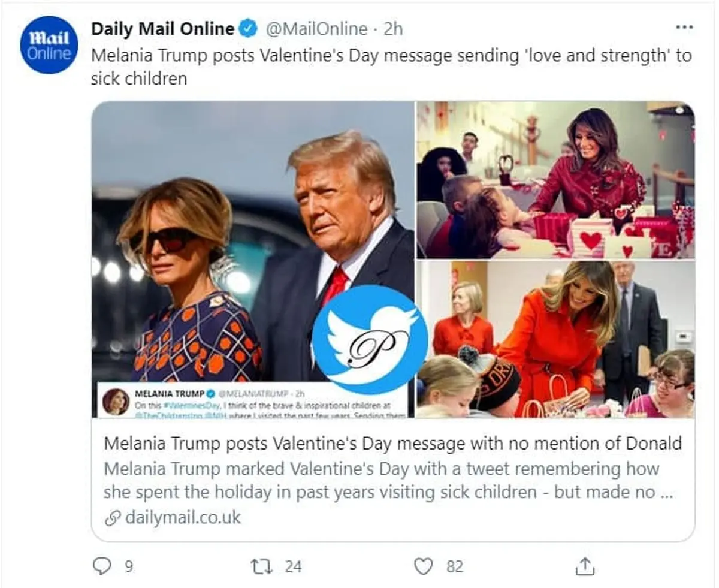Click the 2h tweet timestamp
Screen dimensions: 719x588
(393, 28)
